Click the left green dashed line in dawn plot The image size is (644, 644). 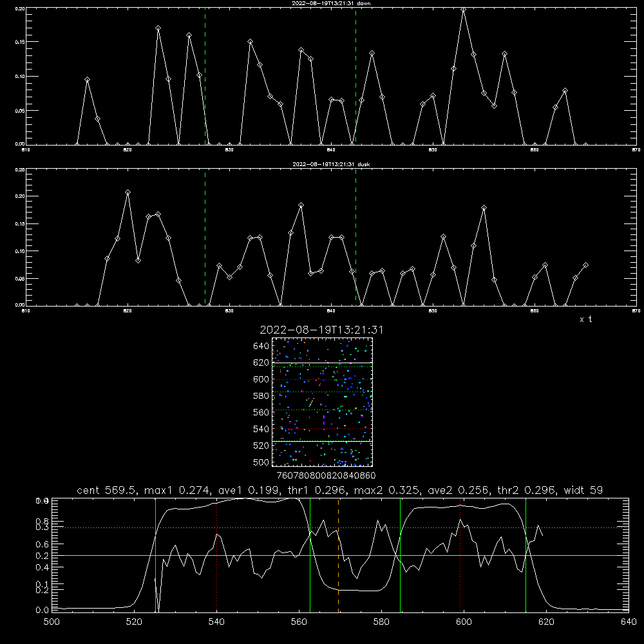pyautogui.click(x=205, y=76)
